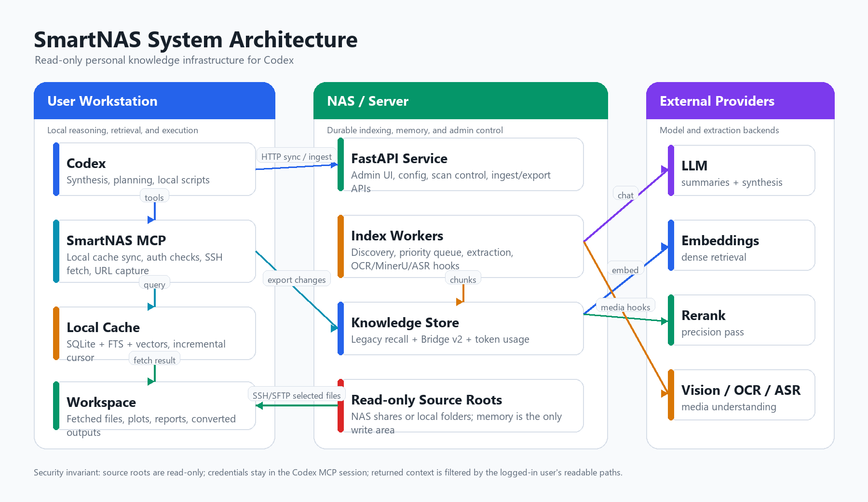
Task: Select the FastAPI Service node
Action: pos(461,164)
